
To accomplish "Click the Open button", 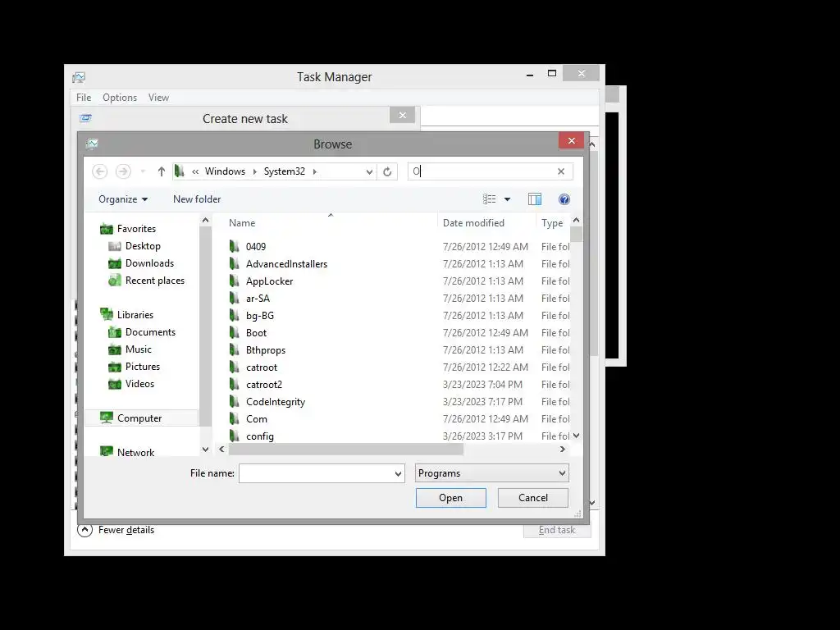I will click(451, 498).
